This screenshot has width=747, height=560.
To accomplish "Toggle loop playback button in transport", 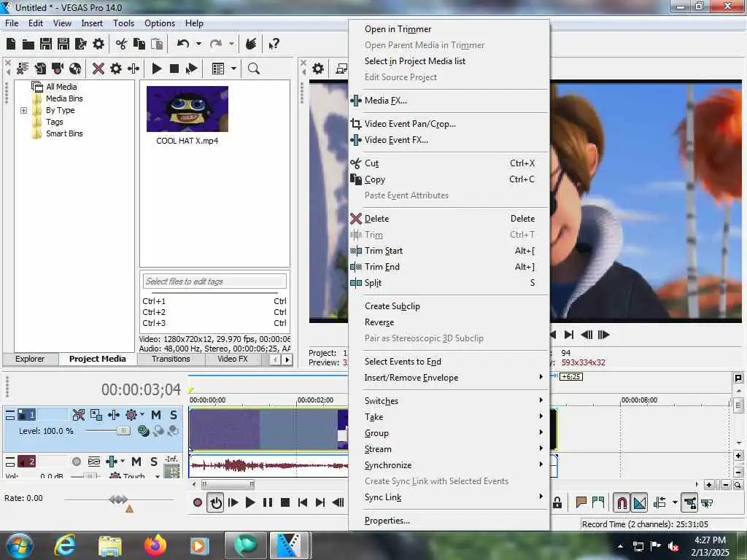I will pos(216,502).
